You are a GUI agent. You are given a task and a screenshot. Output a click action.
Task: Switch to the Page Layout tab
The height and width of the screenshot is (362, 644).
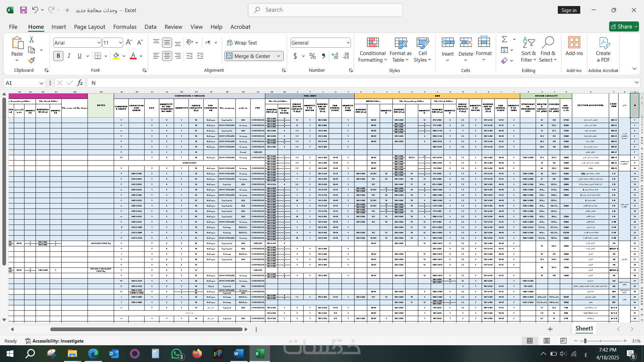tap(90, 27)
